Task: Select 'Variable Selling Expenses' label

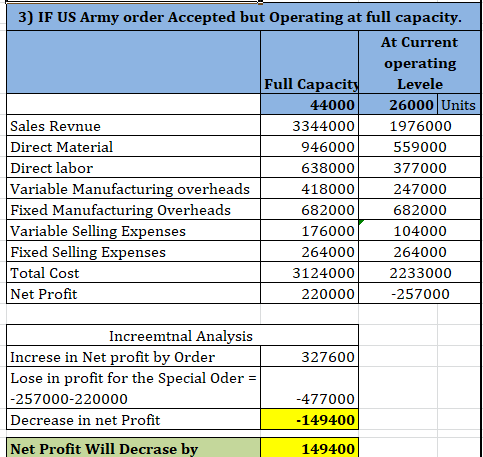Action: (133, 230)
